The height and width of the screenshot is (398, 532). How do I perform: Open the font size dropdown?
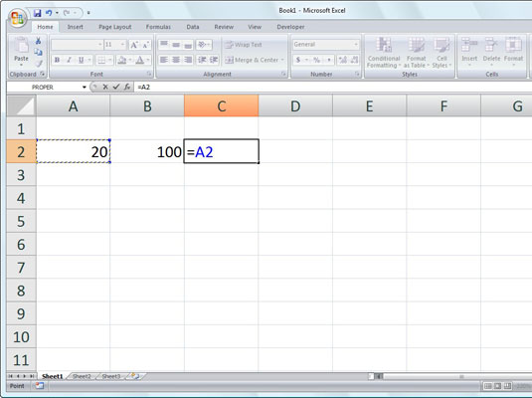tap(122, 45)
